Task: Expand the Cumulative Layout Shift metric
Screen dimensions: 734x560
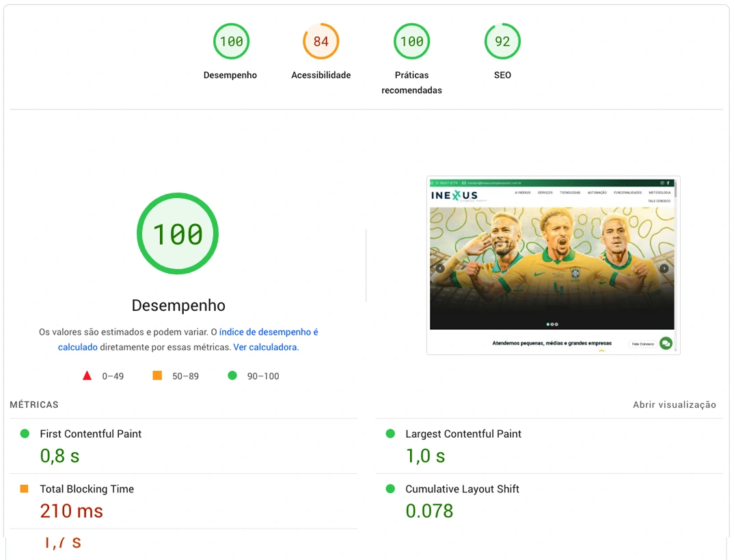Action: (x=462, y=489)
